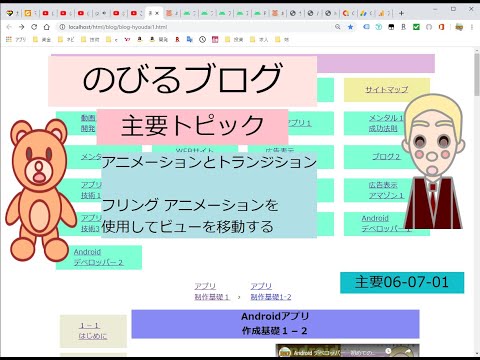Viewport: 480px width, 360px height.
Task: Open the アプリ 技術1 link
Action: [x=91, y=190]
